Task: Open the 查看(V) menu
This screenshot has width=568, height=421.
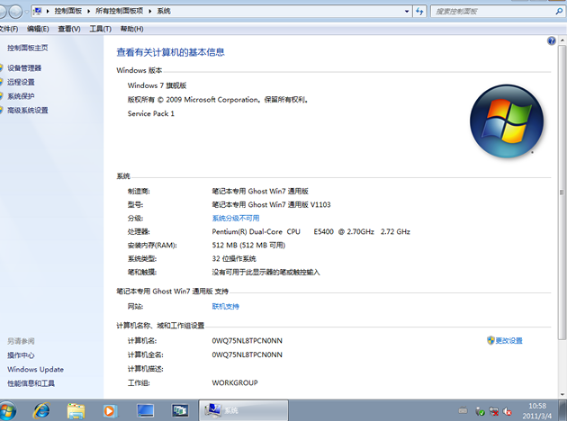Action: click(69, 29)
